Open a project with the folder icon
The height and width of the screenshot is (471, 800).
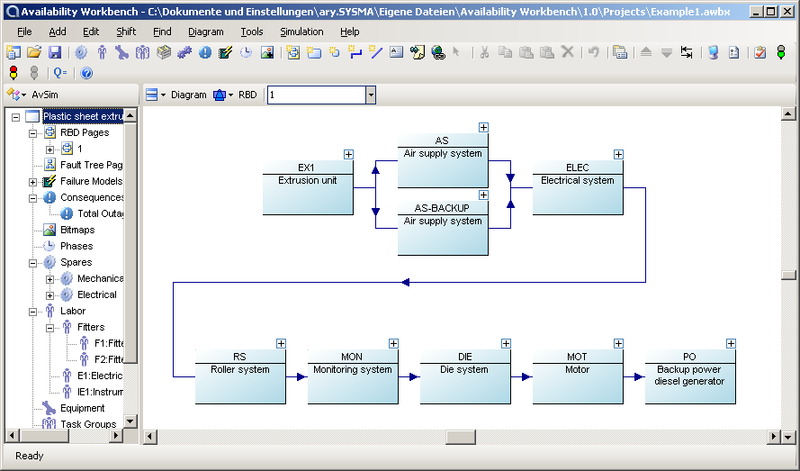[34, 52]
